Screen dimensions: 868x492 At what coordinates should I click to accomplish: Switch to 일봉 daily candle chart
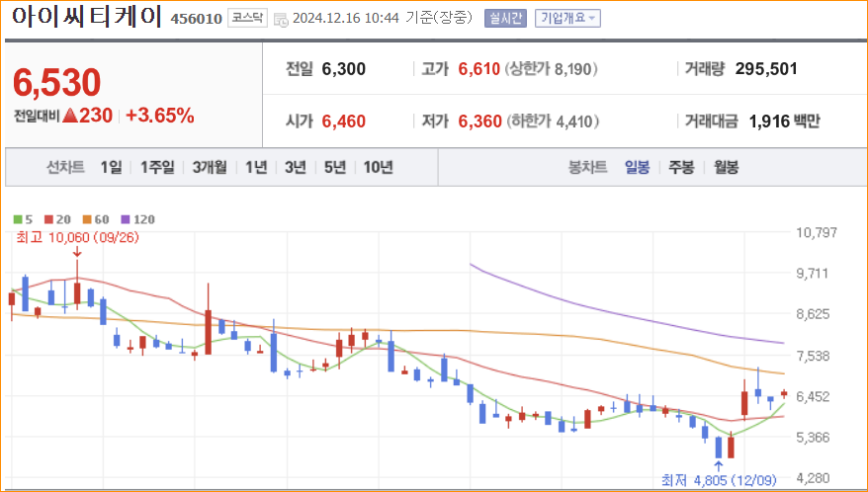click(638, 167)
